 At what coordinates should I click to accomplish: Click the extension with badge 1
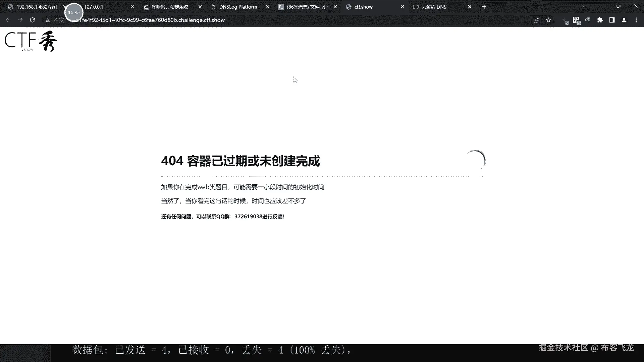point(577,21)
